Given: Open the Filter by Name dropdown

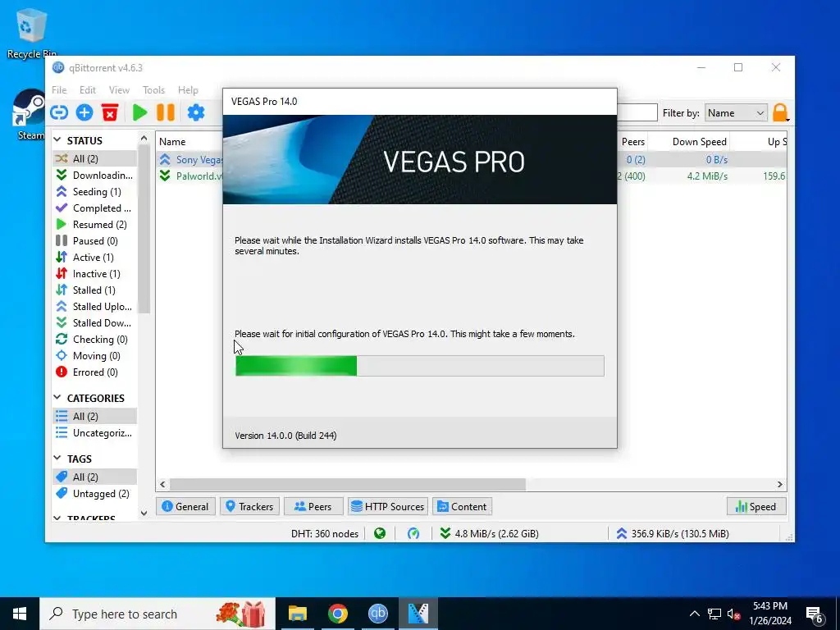Looking at the screenshot, I should (x=736, y=113).
